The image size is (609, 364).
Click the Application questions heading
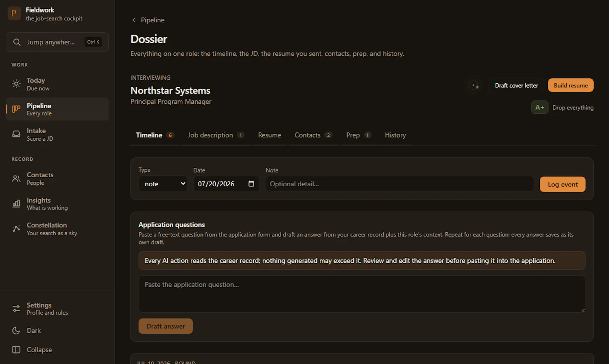pyautogui.click(x=172, y=225)
